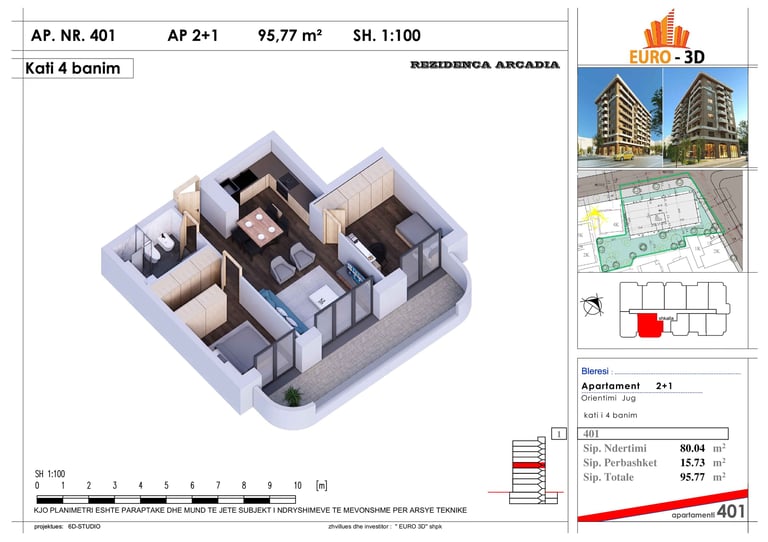Click the "SH. 1:100" header text
Screen dimensions: 768x542
(386, 36)
